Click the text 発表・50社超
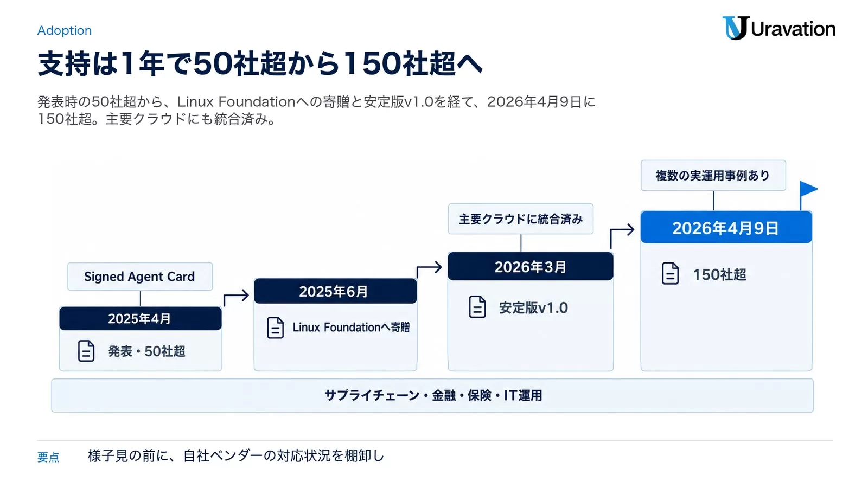This screenshot has height=488, width=868. coord(147,351)
